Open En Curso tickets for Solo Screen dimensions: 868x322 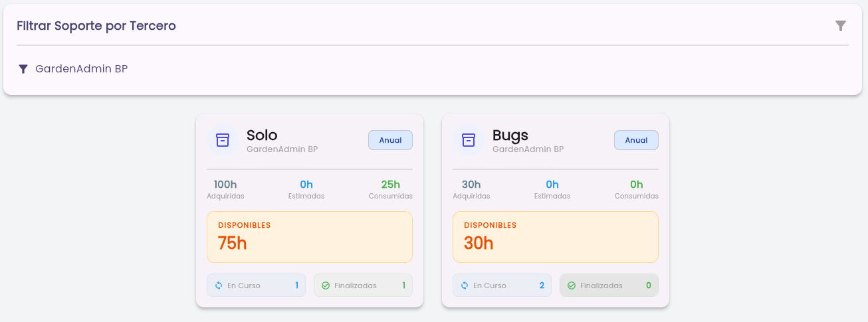pos(257,285)
